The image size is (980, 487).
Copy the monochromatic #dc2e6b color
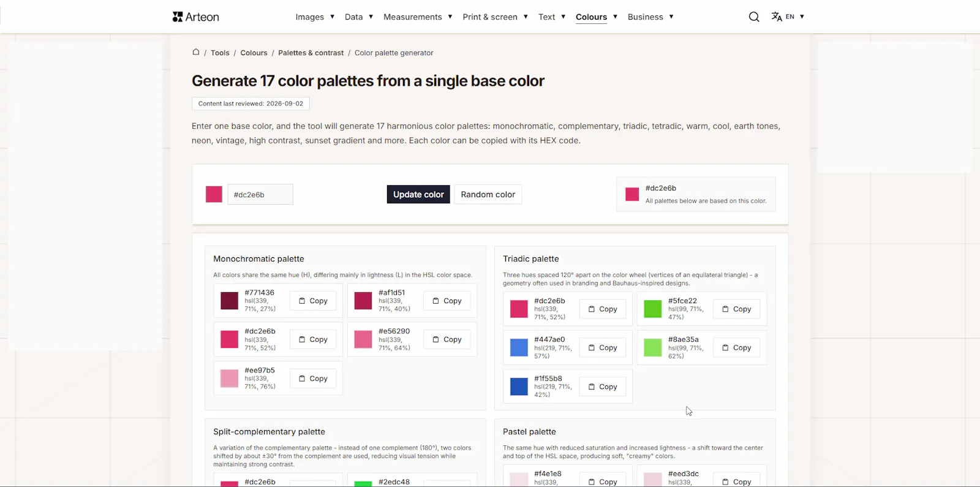313,339
